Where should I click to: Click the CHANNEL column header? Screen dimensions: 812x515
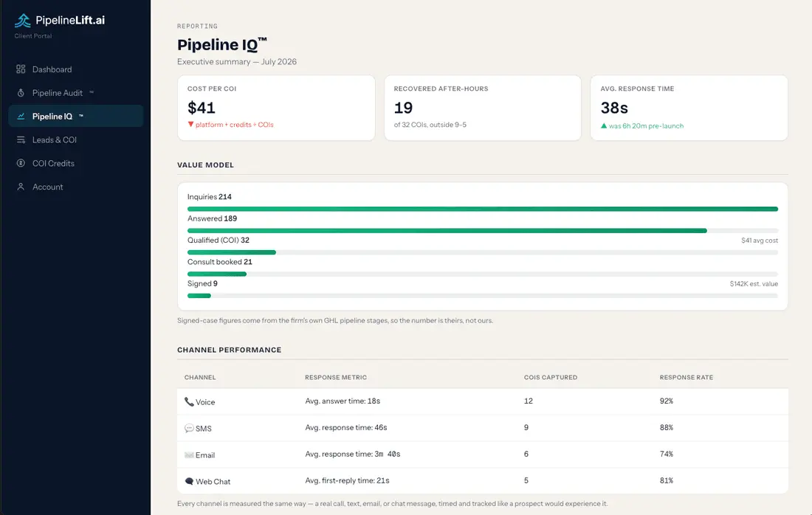click(200, 377)
